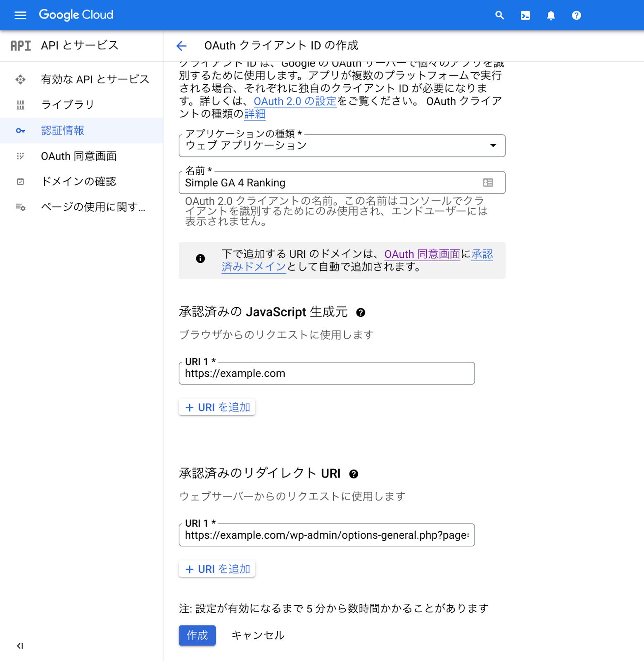Go back with the left arrow

181,45
